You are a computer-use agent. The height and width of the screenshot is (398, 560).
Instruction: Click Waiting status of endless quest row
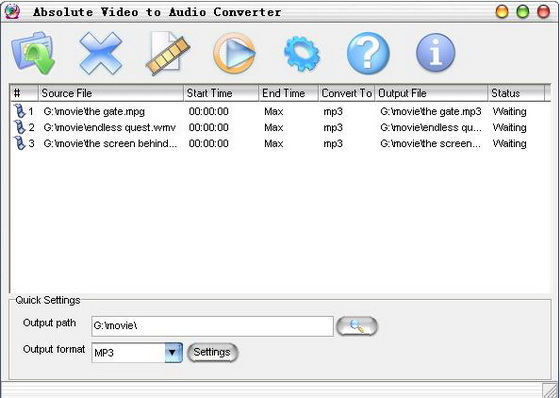[509, 128]
